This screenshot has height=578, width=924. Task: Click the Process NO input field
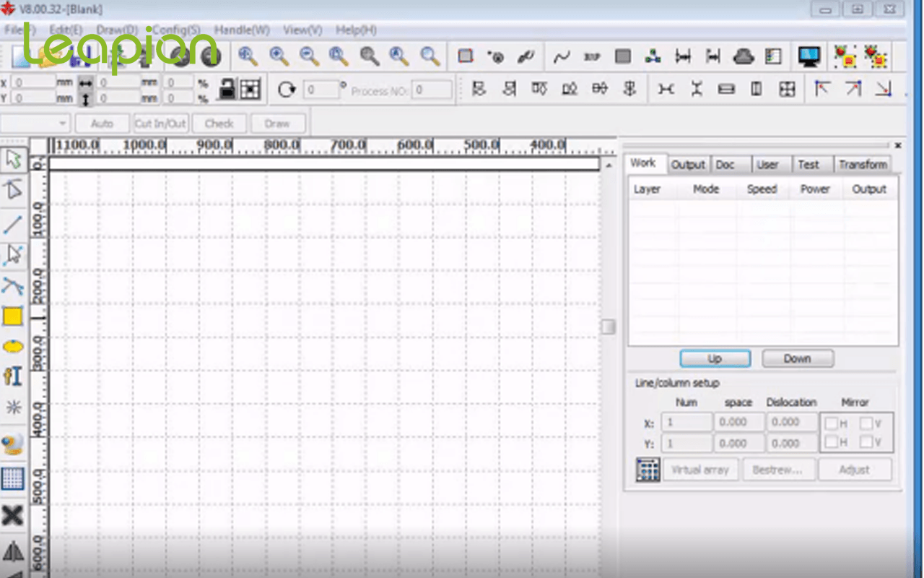pyautogui.click(x=432, y=90)
